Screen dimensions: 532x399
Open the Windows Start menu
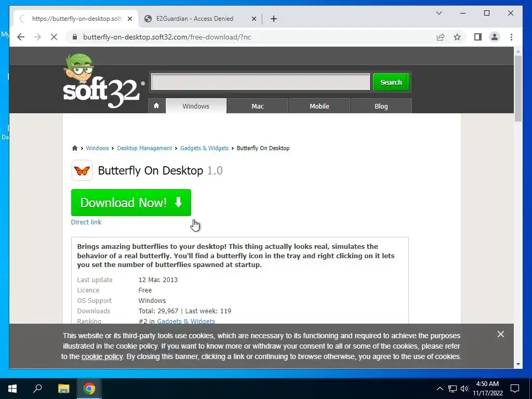click(x=12, y=389)
